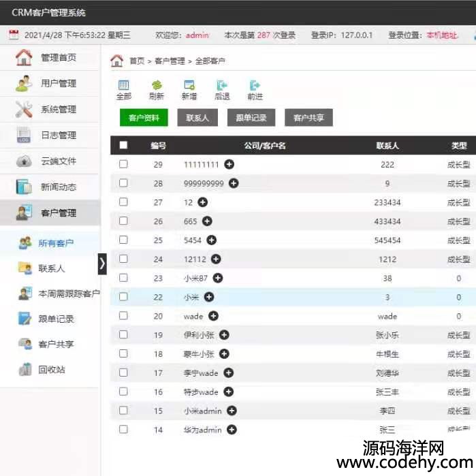Check the checkbox for row 20

pyautogui.click(x=123, y=316)
